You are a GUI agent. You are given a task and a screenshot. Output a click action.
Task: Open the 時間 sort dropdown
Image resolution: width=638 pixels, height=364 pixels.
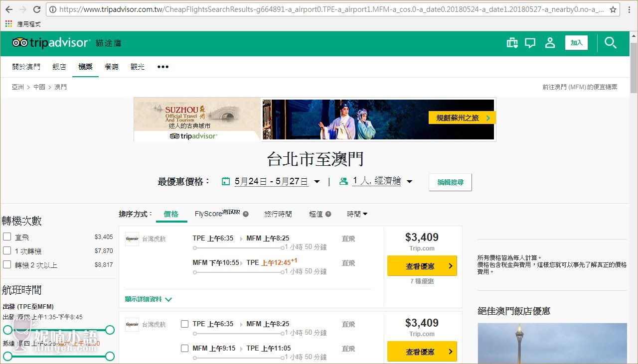tap(357, 214)
